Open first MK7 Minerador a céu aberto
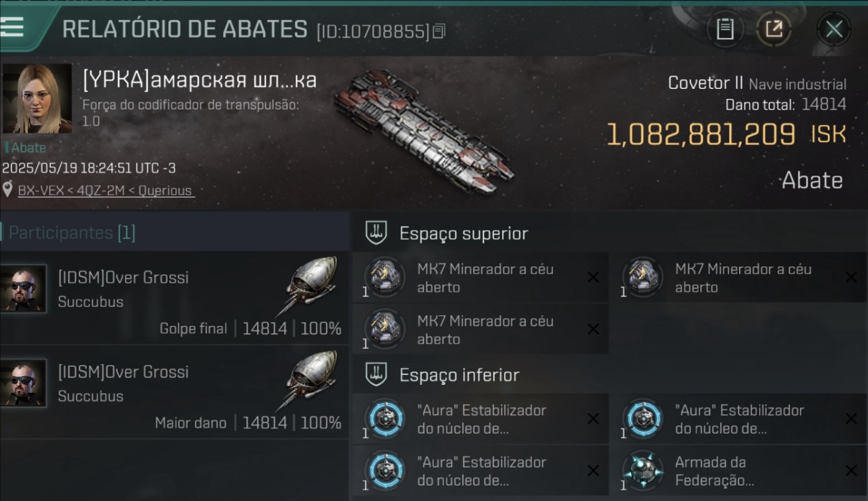Screen dimensions: 868x501 (480, 278)
